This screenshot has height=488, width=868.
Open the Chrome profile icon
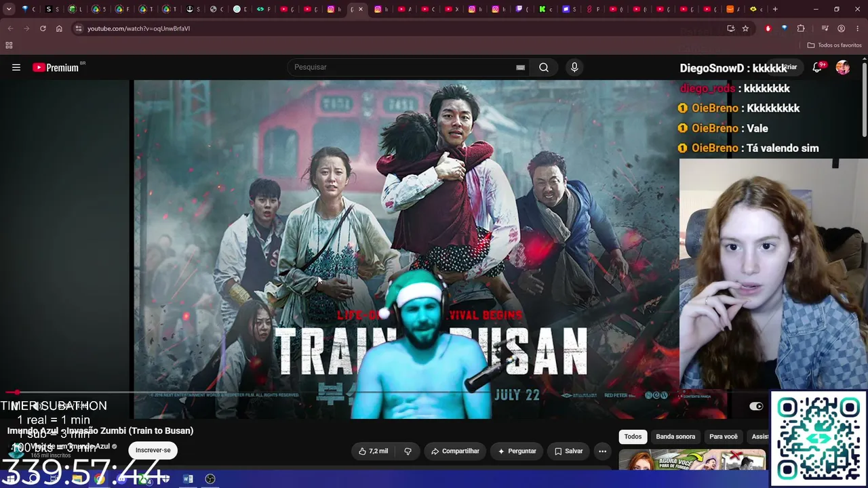(x=842, y=28)
